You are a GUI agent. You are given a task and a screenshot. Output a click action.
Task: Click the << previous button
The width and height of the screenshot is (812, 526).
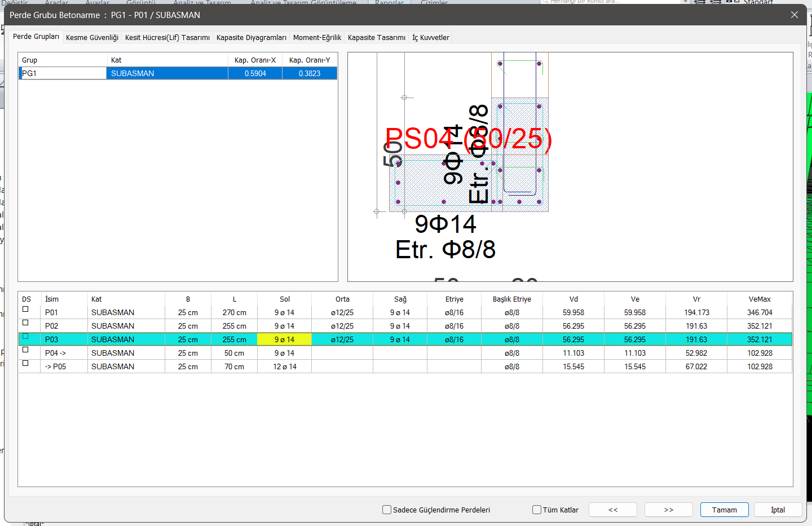613,510
